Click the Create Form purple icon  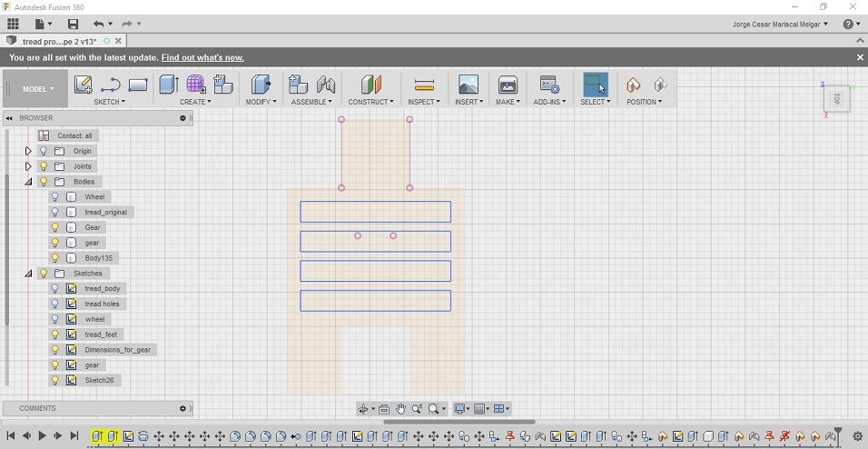pos(196,85)
